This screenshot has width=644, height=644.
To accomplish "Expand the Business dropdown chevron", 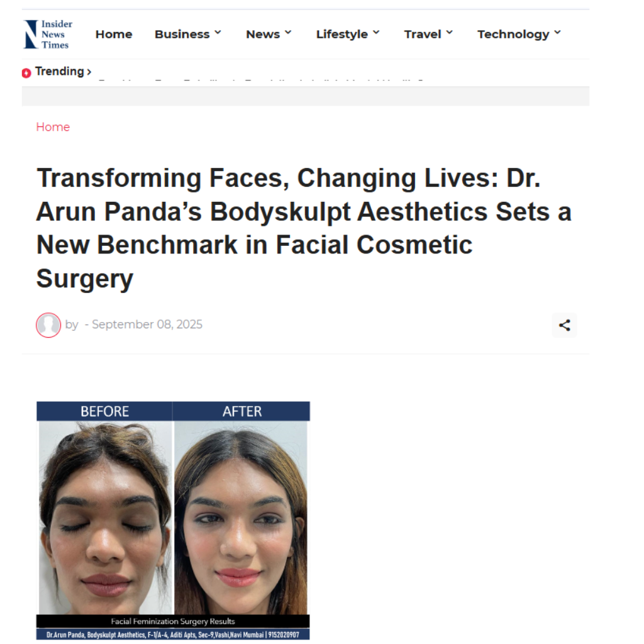I will [218, 33].
